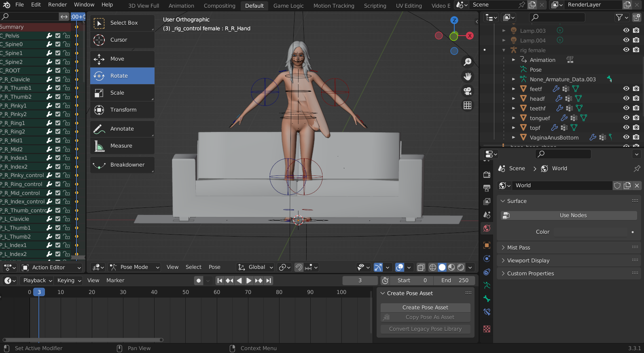The image size is (644, 353).
Task: Open the World properties tab icon
Action: [x=487, y=228]
